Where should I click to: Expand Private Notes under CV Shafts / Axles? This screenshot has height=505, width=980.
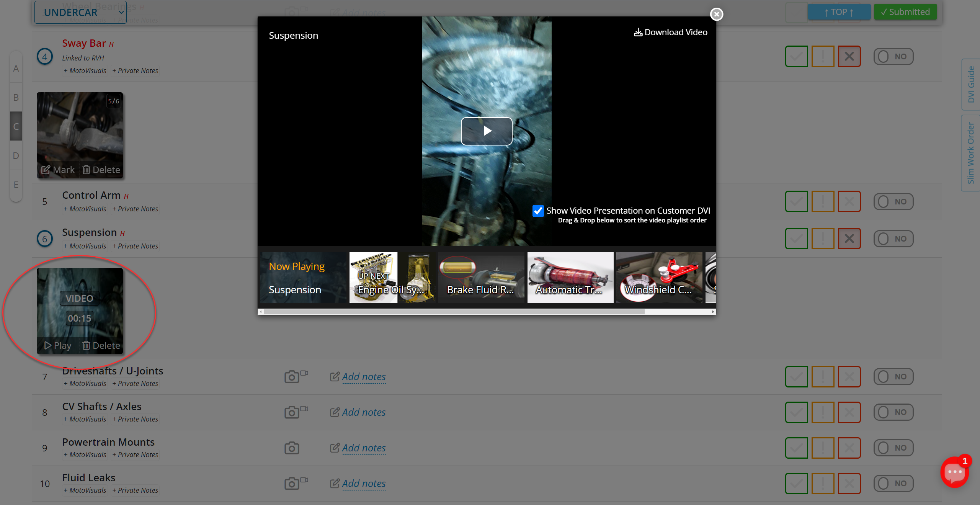(135, 419)
